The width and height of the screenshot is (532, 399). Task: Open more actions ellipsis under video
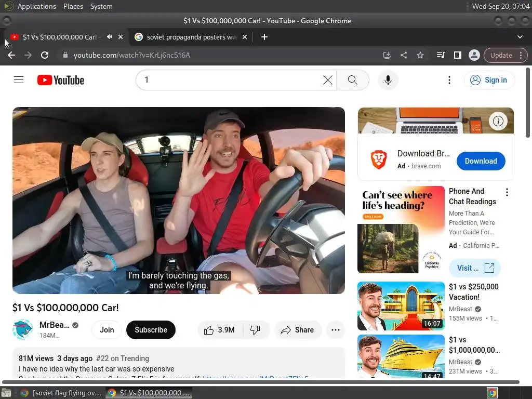335,330
